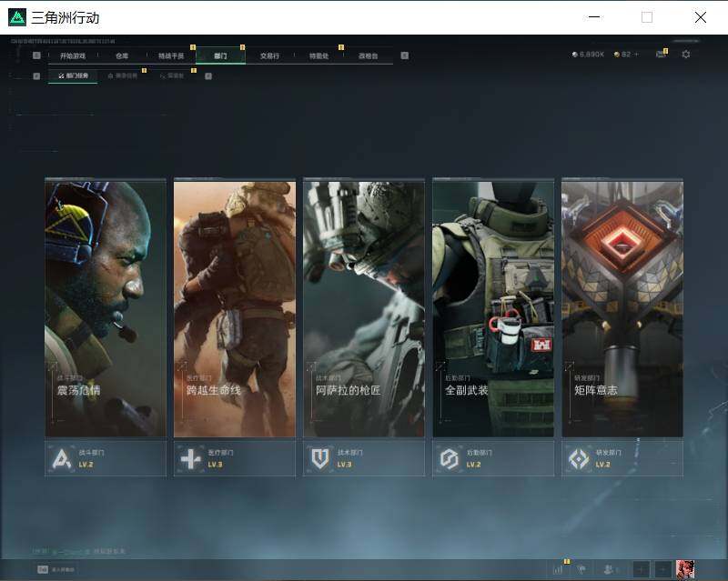
Task: Open the friends list icon
Action: pyautogui.click(x=609, y=569)
